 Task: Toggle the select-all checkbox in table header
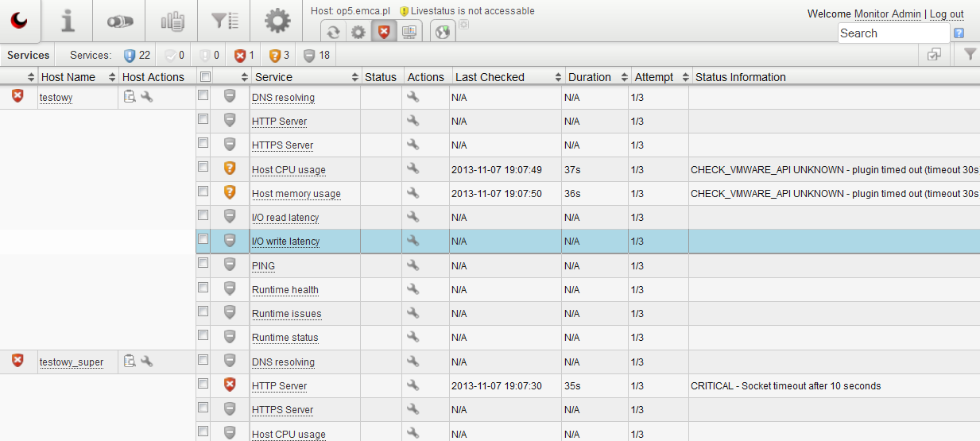205,77
